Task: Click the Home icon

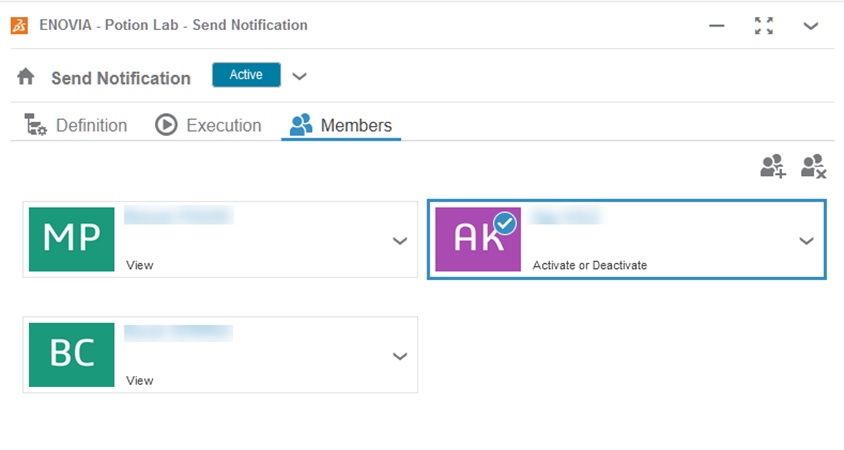Action: pos(26,77)
